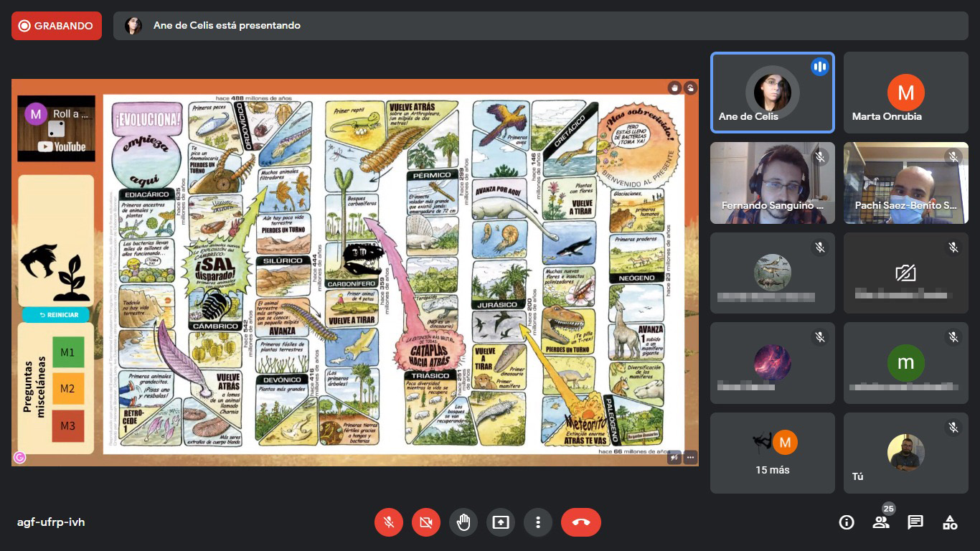Open the presentation's three-dot options
Screen dimensions: 980x551
click(x=690, y=456)
